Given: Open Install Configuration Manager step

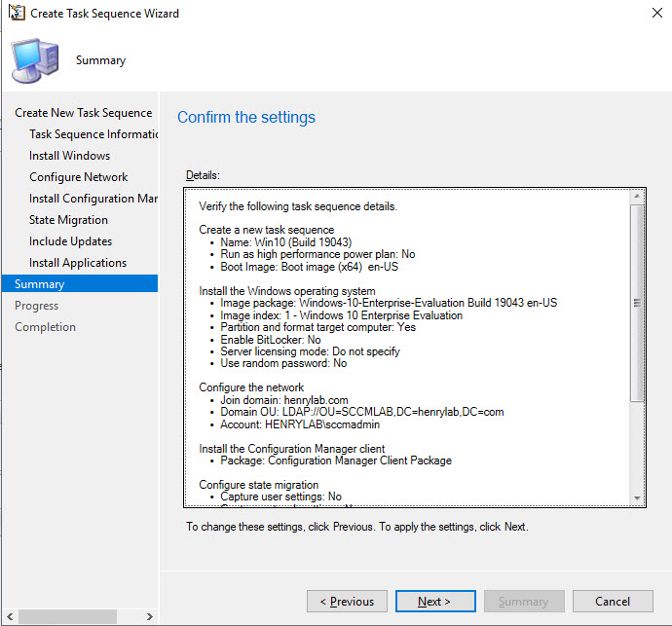Looking at the screenshot, I should click(x=93, y=199).
